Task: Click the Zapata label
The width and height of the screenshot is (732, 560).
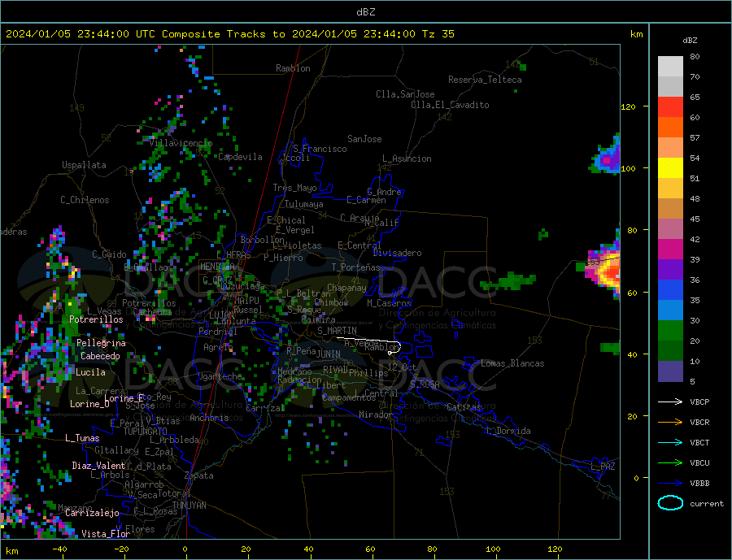Action: [x=199, y=476]
